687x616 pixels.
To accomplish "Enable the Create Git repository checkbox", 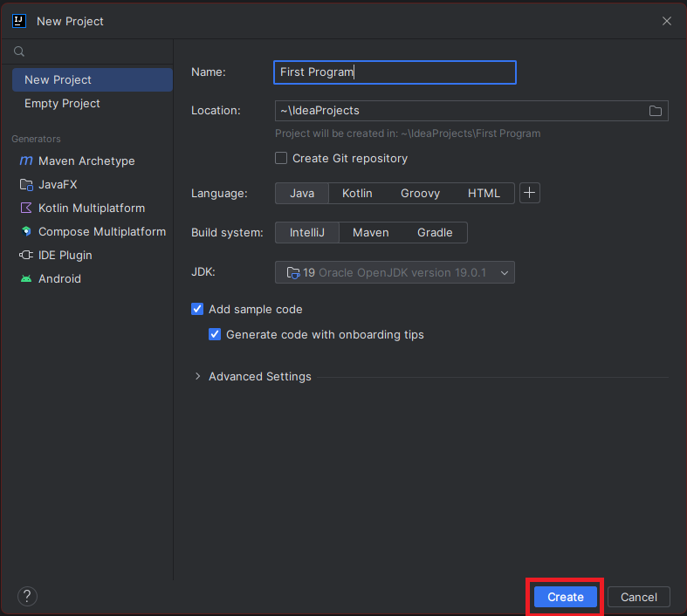I will tap(281, 158).
